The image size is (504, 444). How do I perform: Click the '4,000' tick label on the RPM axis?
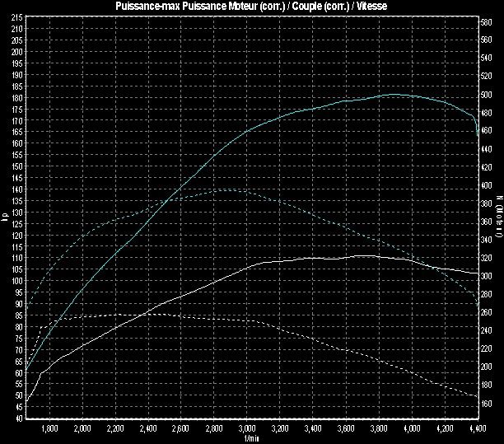411,428
